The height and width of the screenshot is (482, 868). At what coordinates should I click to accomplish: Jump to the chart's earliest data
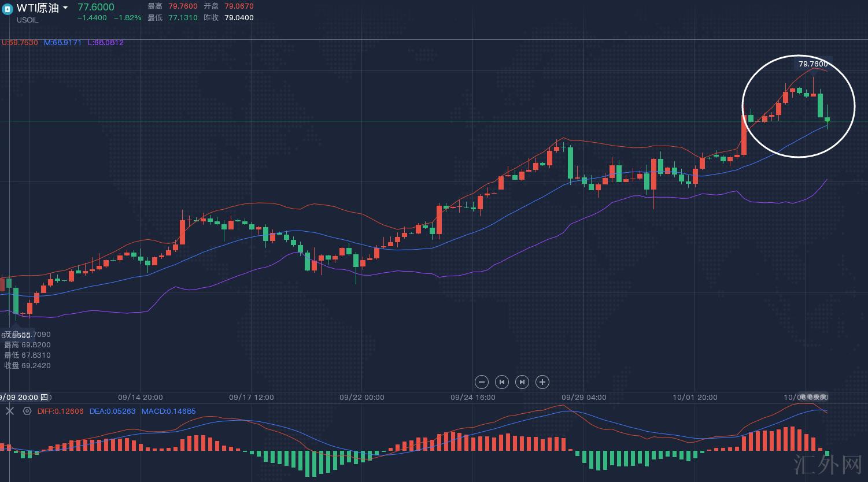[x=502, y=382]
